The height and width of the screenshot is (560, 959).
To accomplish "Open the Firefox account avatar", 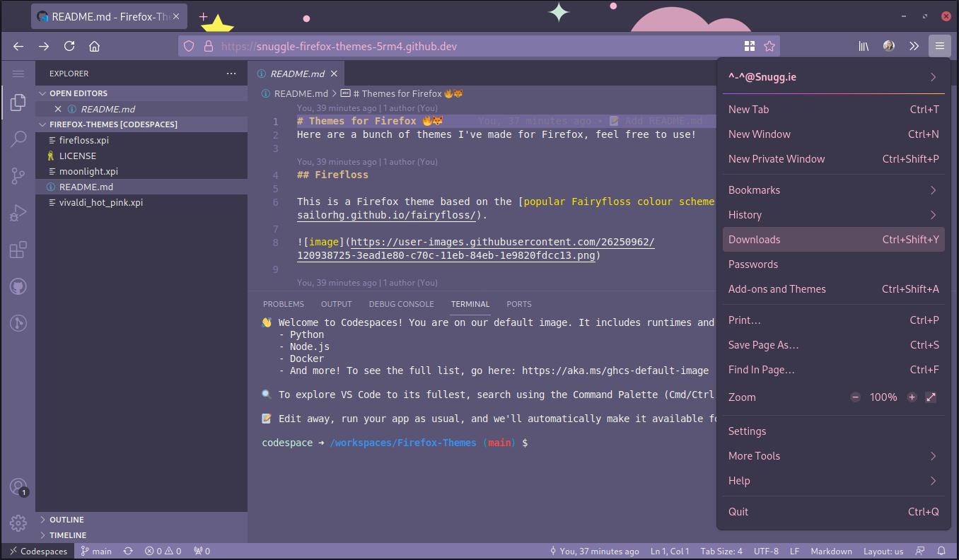I will point(889,46).
